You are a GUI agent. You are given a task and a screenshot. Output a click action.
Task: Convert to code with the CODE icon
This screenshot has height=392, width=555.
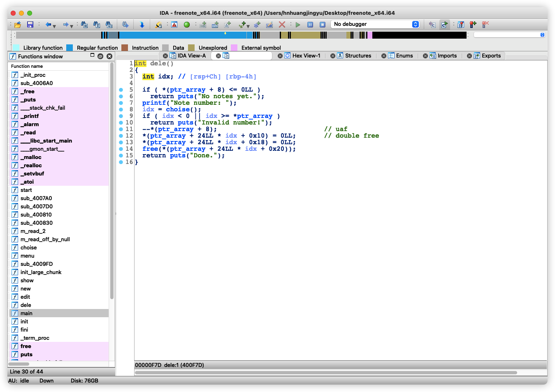pos(203,25)
